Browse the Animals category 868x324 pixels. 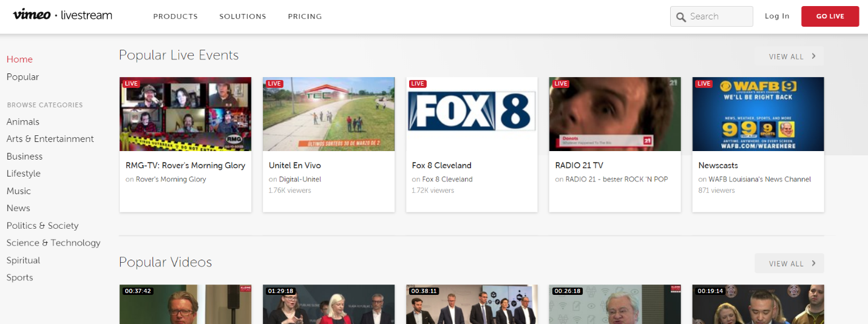point(22,122)
